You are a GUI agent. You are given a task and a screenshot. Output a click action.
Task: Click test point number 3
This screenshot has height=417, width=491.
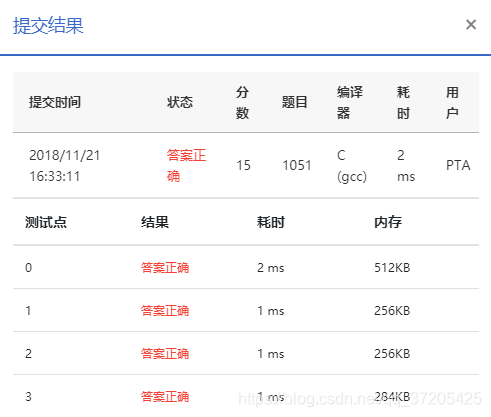(29, 397)
